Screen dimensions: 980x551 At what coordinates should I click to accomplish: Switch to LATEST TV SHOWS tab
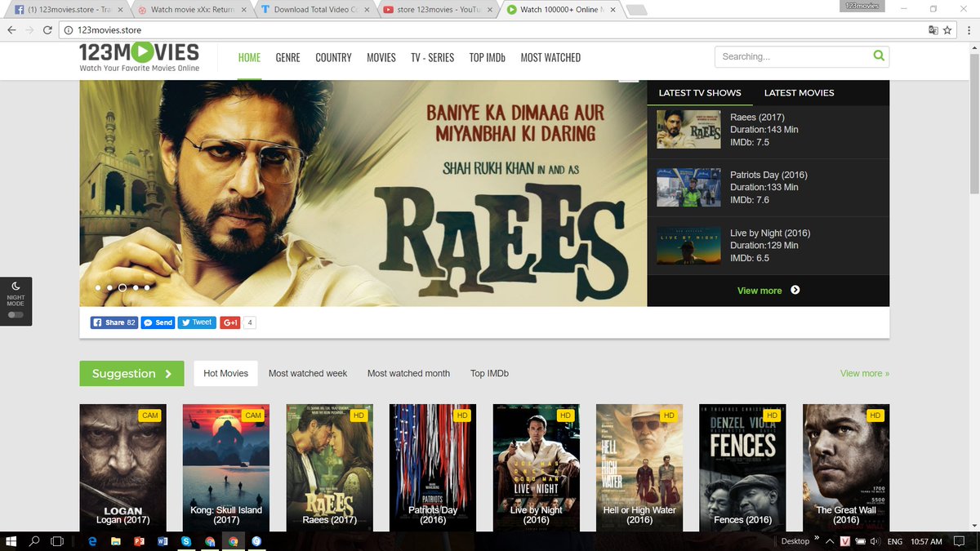click(x=700, y=92)
